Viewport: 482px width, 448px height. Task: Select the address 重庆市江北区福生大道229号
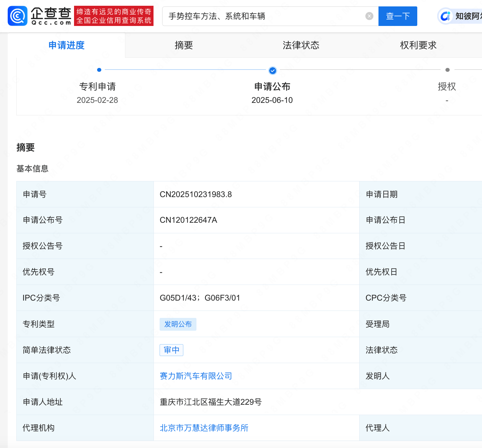pyautogui.click(x=211, y=402)
